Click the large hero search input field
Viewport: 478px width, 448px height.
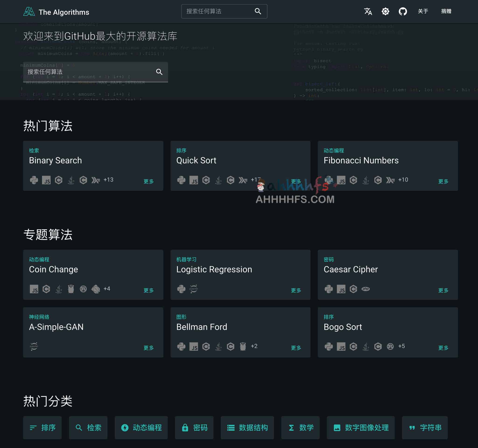(x=84, y=72)
